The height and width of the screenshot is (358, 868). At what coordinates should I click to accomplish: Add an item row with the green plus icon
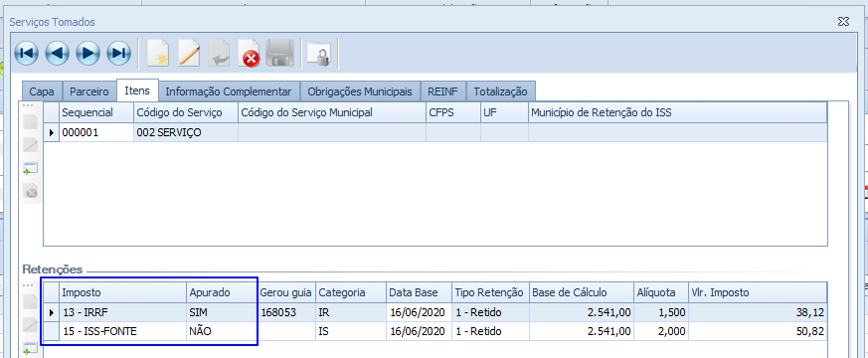(x=31, y=168)
